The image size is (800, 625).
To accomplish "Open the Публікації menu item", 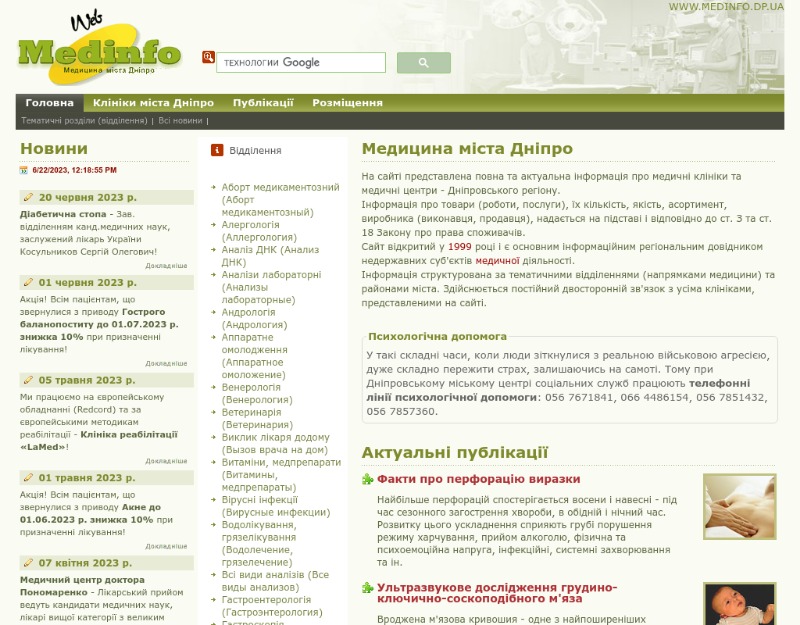I will point(263,103).
